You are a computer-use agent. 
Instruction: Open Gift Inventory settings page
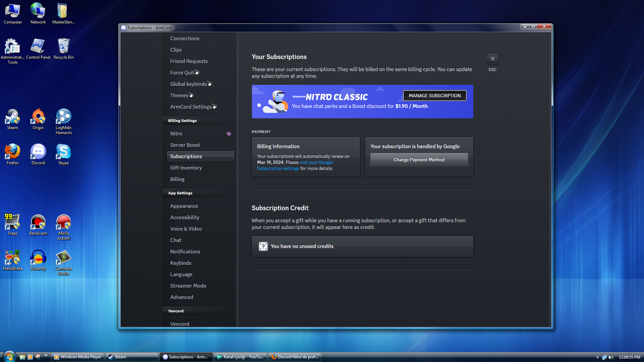tap(186, 168)
